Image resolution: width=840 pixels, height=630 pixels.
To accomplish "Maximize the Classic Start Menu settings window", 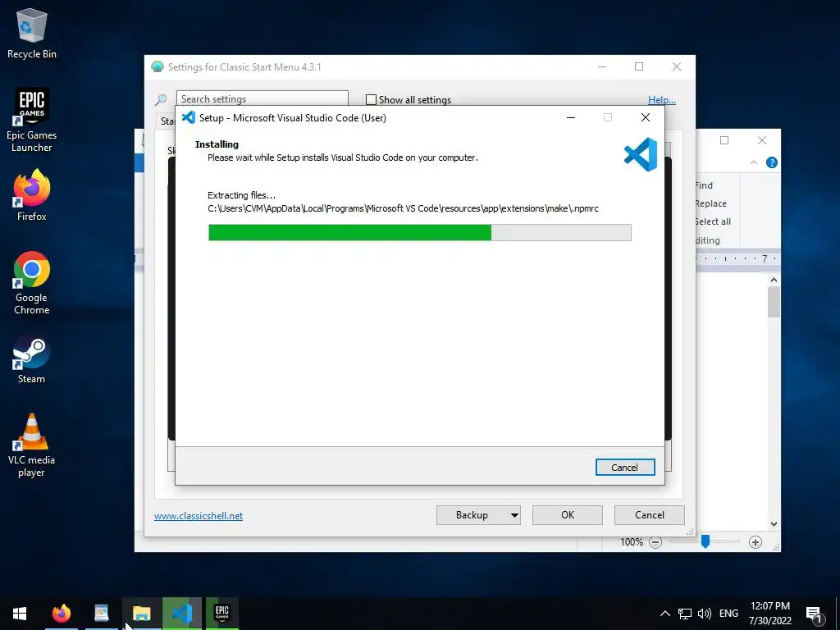I will click(x=639, y=66).
